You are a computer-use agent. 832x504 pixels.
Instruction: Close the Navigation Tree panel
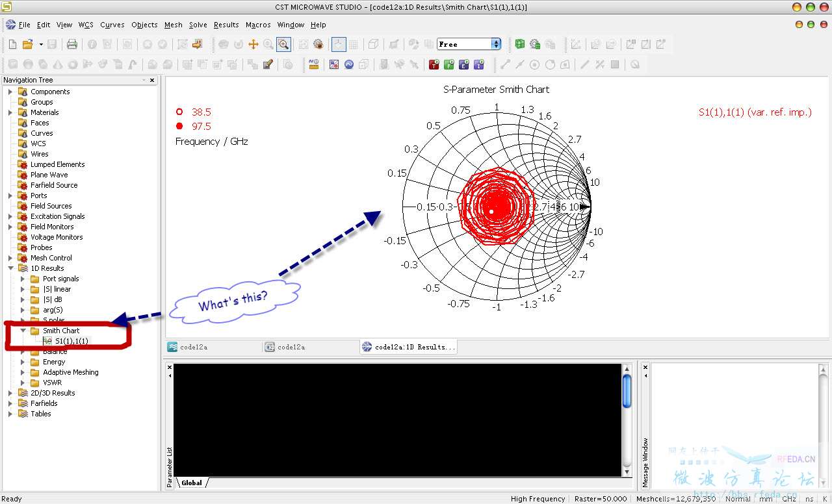152,80
